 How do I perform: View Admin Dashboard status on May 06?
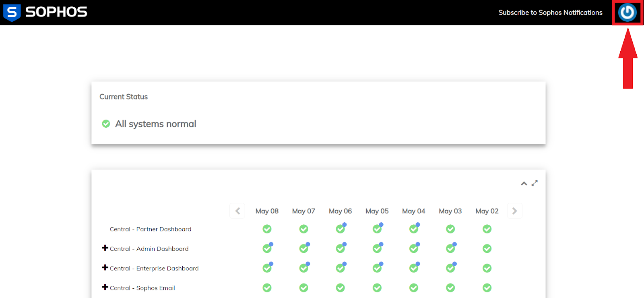[x=341, y=248]
